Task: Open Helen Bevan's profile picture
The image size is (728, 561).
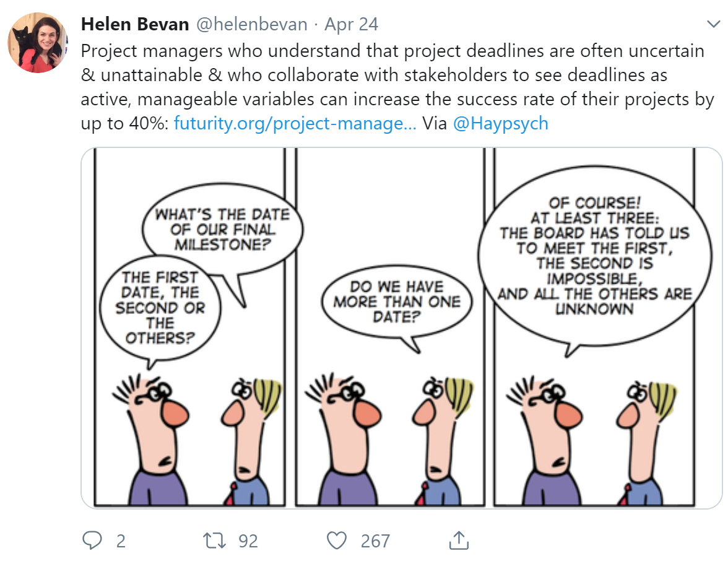Action: pos(38,43)
